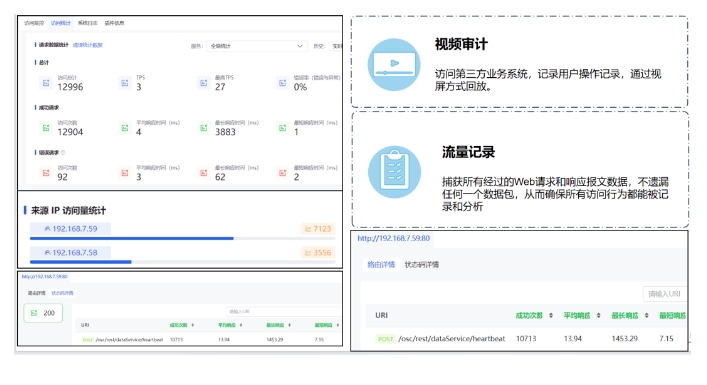Open the small http://192.168.7.59:80 link above the 200 card
Screen dimensions: 707x385
point(45,276)
